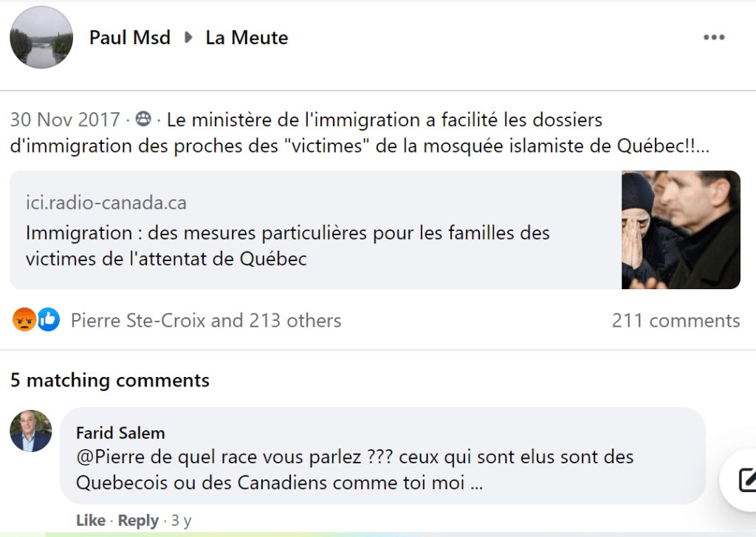Screen dimensions: 756x537
Task: Click the blue thumbs-up reaction icon
Action: [x=48, y=319]
